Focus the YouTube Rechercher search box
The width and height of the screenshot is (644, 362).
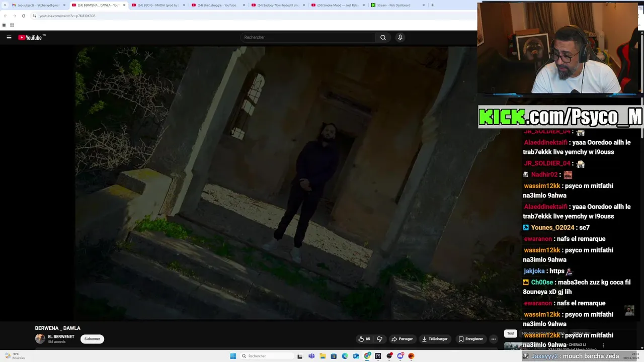point(308,37)
